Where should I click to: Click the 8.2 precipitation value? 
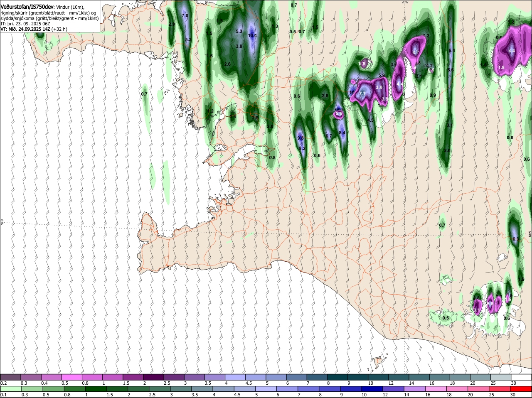(x=302, y=148)
